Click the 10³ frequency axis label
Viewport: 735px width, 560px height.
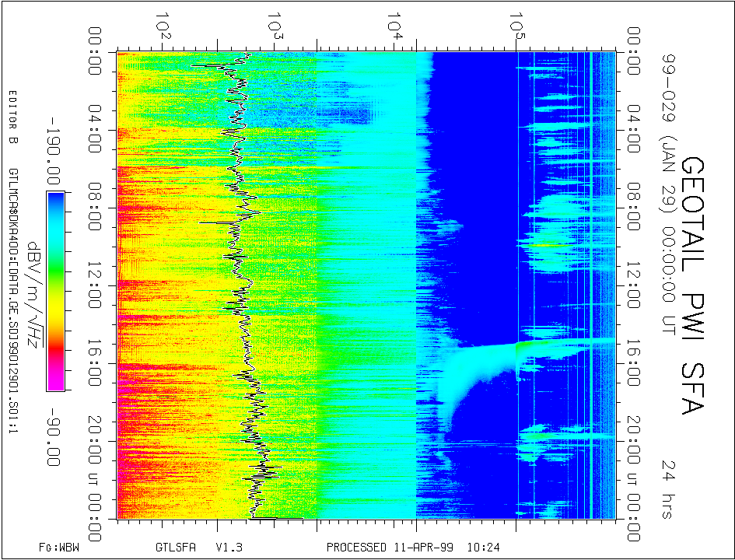pyautogui.click(x=274, y=28)
